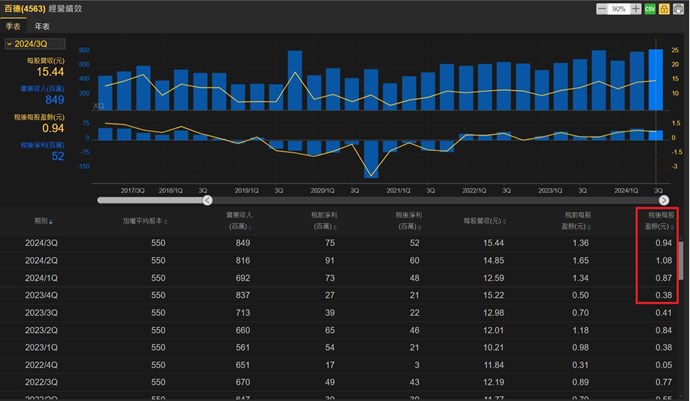Click the left handle of chart range slider

click(208, 200)
